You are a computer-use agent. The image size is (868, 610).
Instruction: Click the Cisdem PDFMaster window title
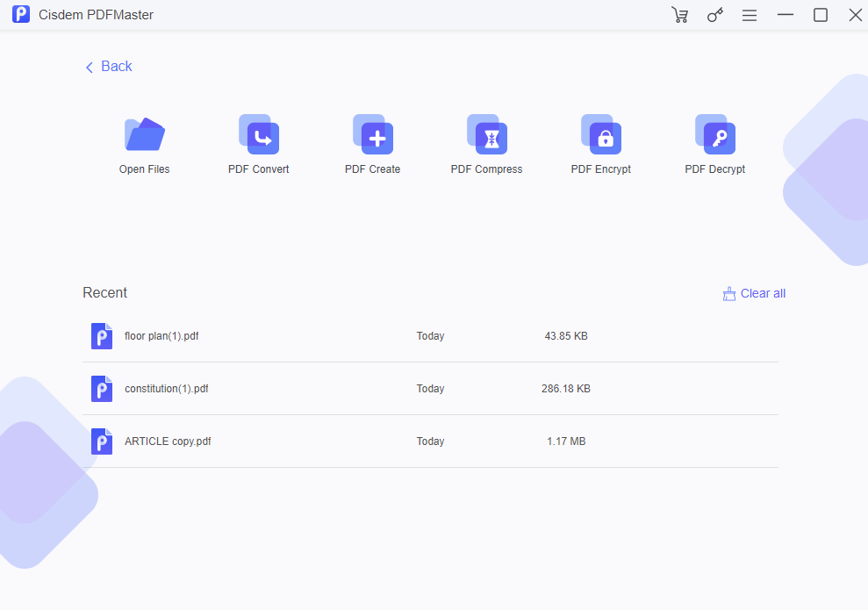pos(96,15)
